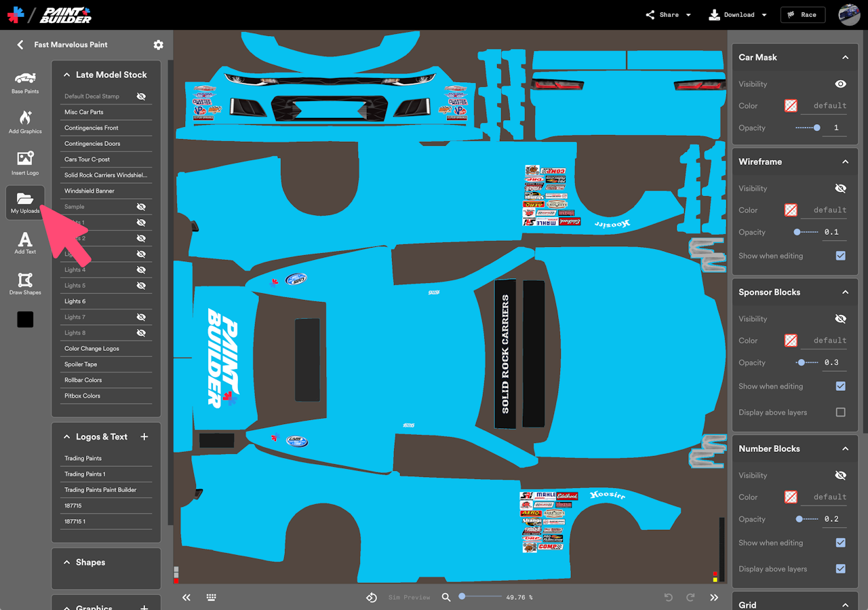Toggle Wireframe visibility eye

pos(841,189)
